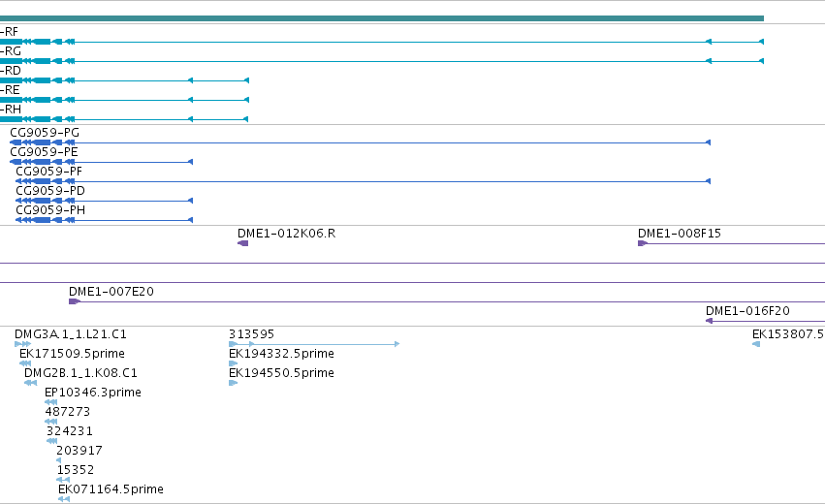Select the DMG3A.1_1.L21.C1 EST label
The height and width of the screenshot is (504, 825).
pos(71,334)
